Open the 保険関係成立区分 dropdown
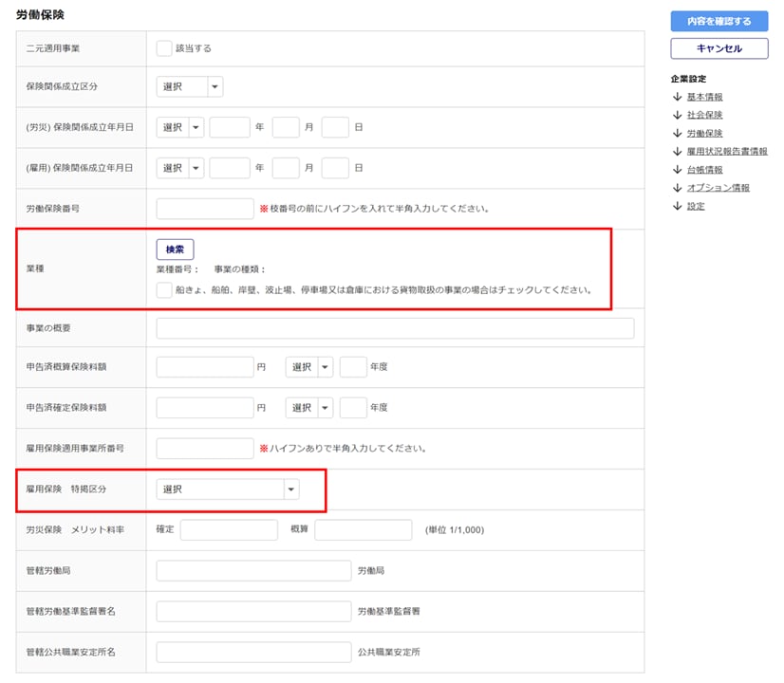The width and height of the screenshot is (784, 683). tap(189, 87)
